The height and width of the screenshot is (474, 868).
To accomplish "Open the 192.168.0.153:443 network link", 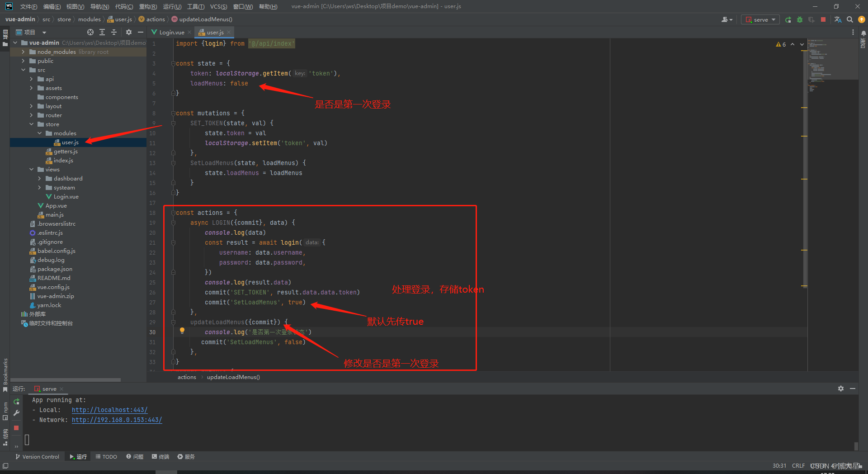I will pos(117,420).
